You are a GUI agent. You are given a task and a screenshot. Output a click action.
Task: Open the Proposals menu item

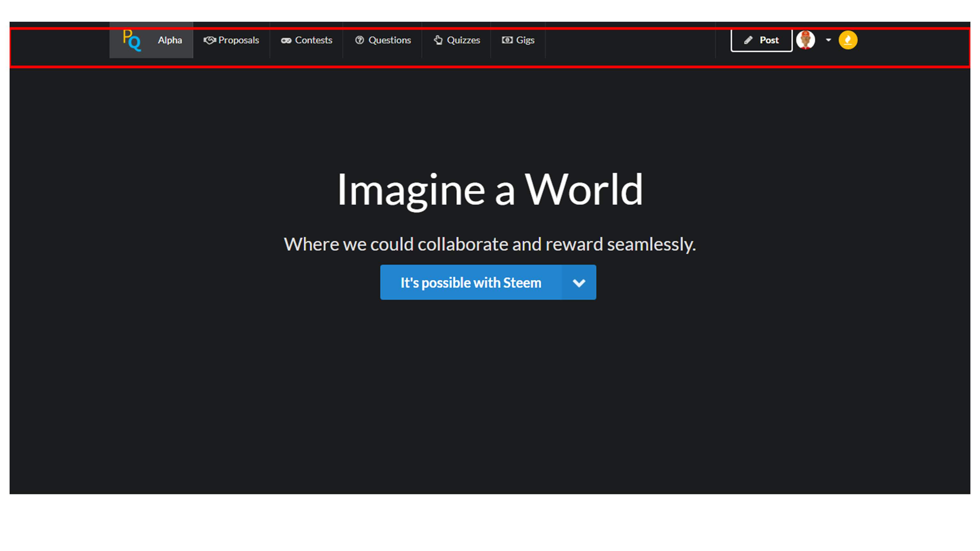[x=231, y=40]
